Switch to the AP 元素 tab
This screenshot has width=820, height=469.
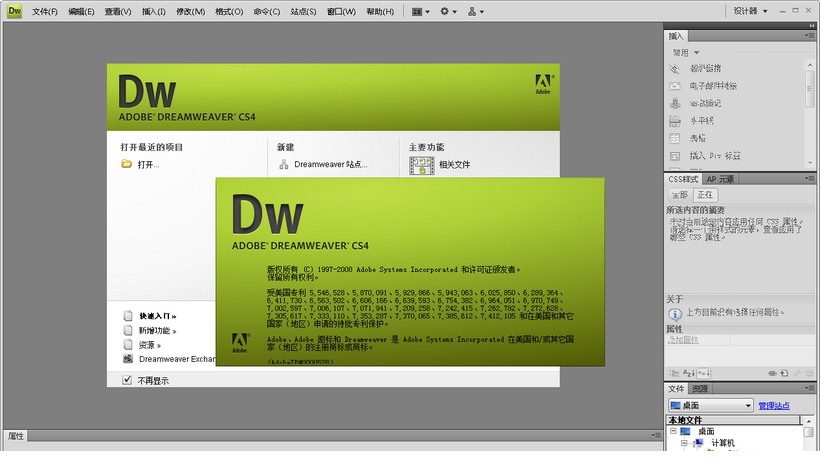click(720, 179)
